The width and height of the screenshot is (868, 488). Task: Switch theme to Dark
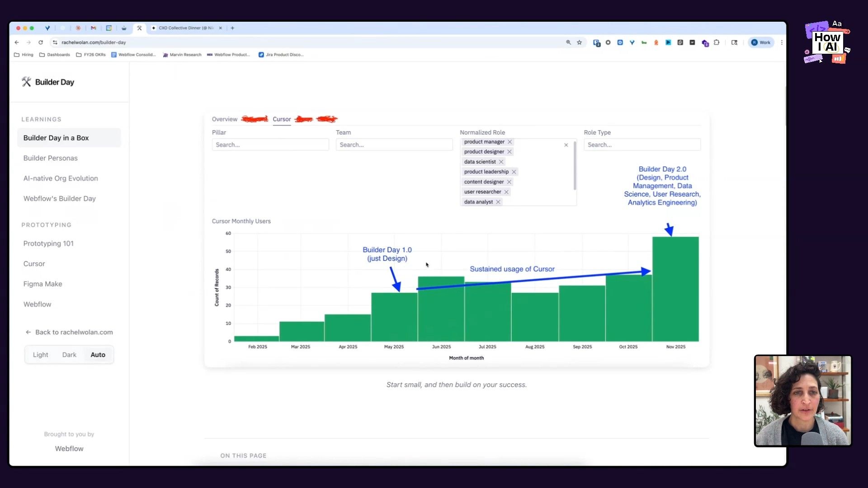point(69,355)
